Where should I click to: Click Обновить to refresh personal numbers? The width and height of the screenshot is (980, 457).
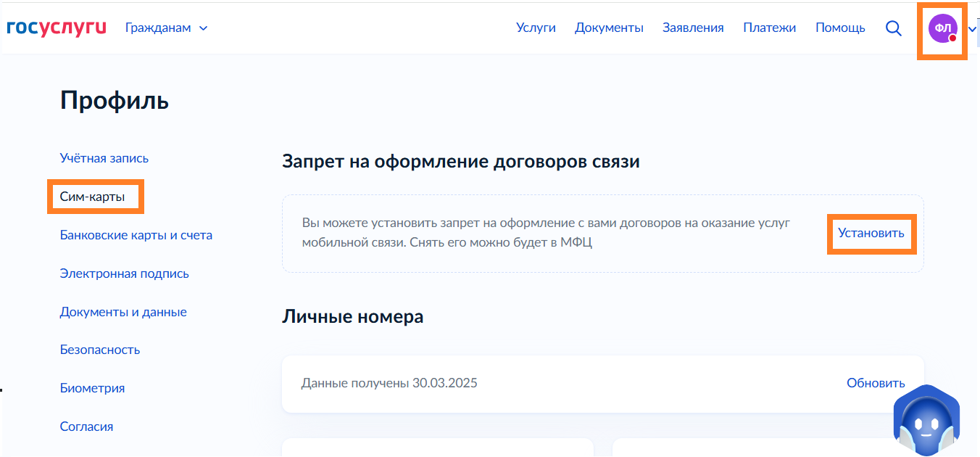pyautogui.click(x=876, y=383)
